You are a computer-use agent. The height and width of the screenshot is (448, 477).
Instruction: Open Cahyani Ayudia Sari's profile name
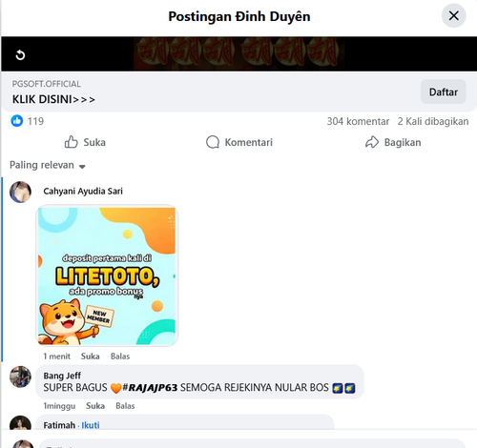click(x=83, y=191)
